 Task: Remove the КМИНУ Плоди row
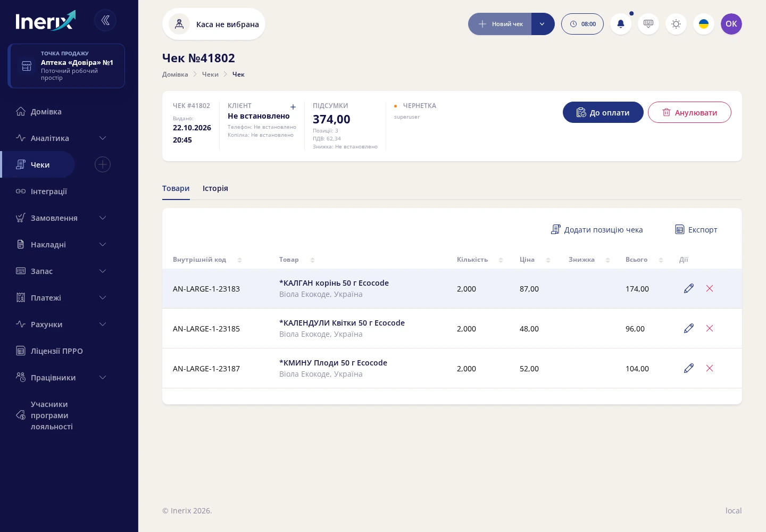(710, 368)
